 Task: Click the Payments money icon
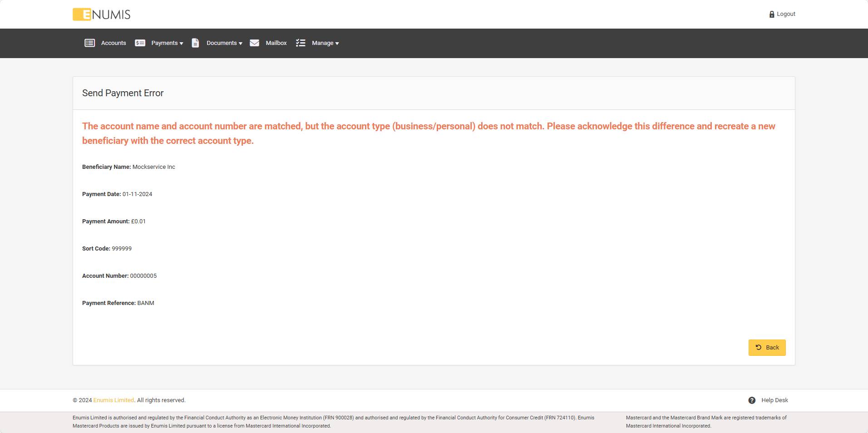140,43
